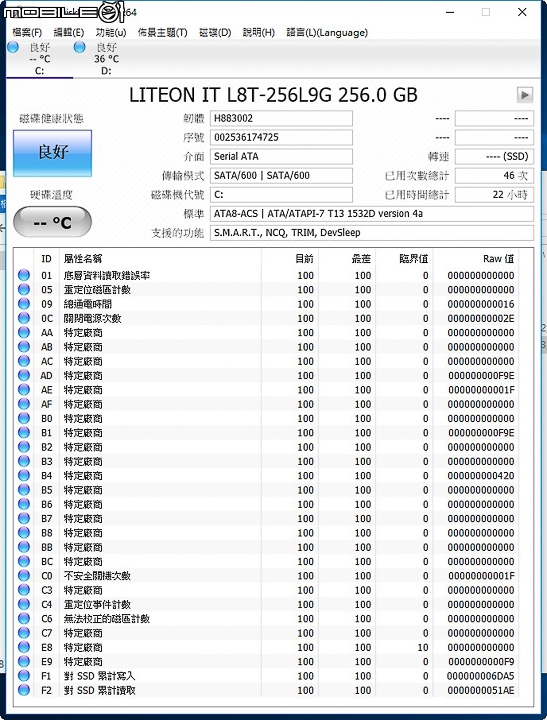Click the status icon for attribute AA
547x720 pixels.
point(24,332)
